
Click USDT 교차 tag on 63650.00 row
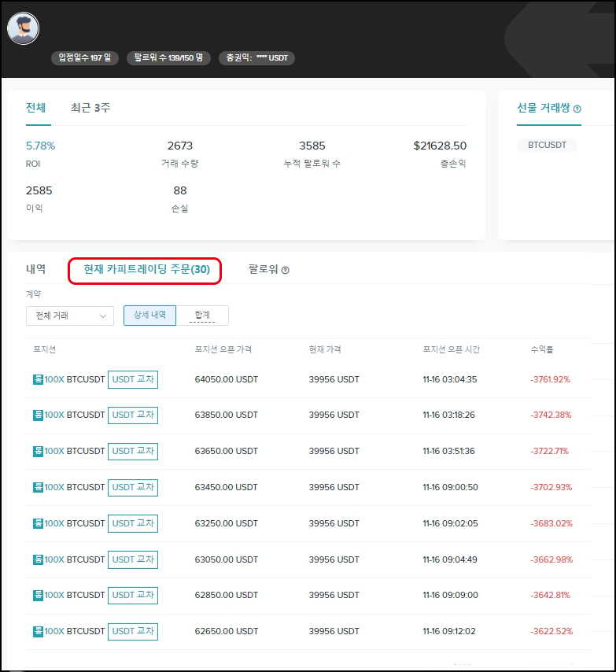point(133,451)
